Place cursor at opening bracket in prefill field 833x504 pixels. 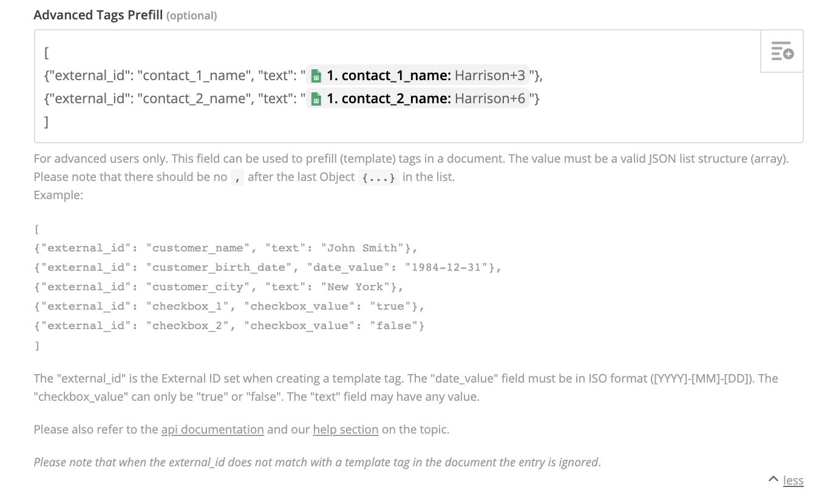pyautogui.click(x=47, y=53)
